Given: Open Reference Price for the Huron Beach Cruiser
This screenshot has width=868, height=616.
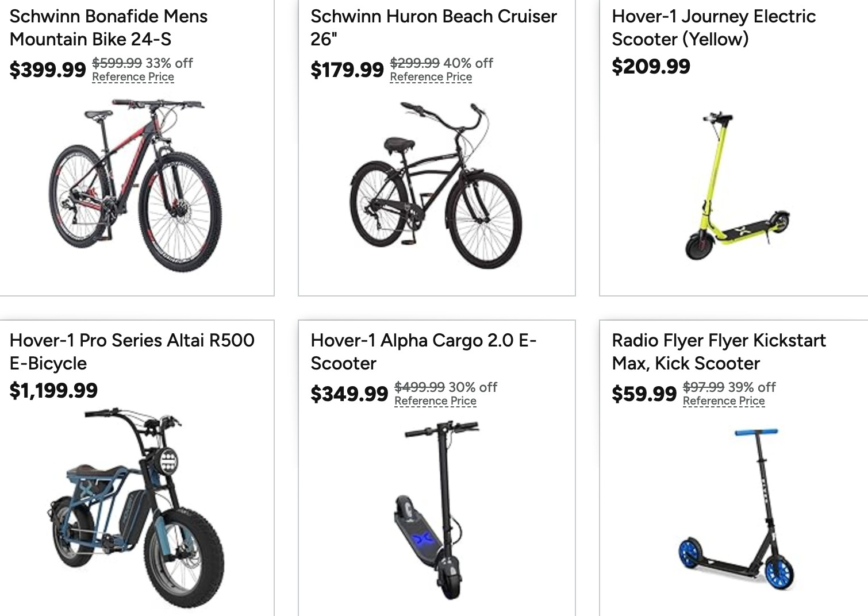Looking at the screenshot, I should (431, 77).
